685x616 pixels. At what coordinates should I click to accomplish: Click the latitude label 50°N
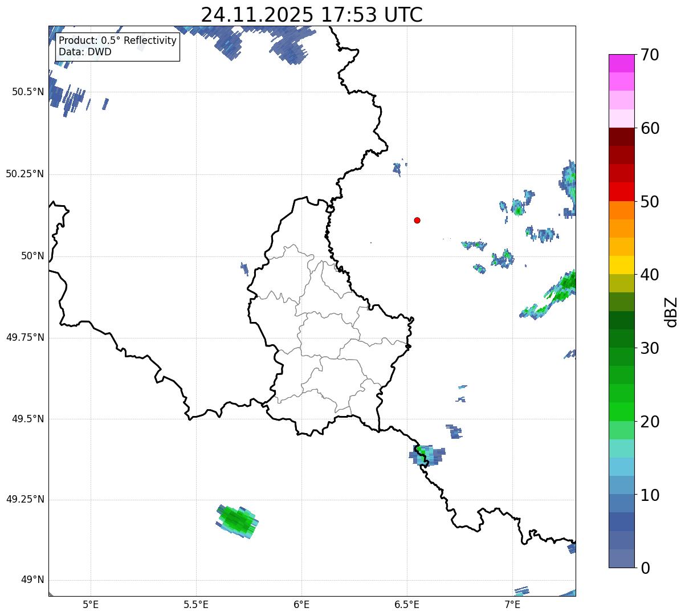pos(32,256)
